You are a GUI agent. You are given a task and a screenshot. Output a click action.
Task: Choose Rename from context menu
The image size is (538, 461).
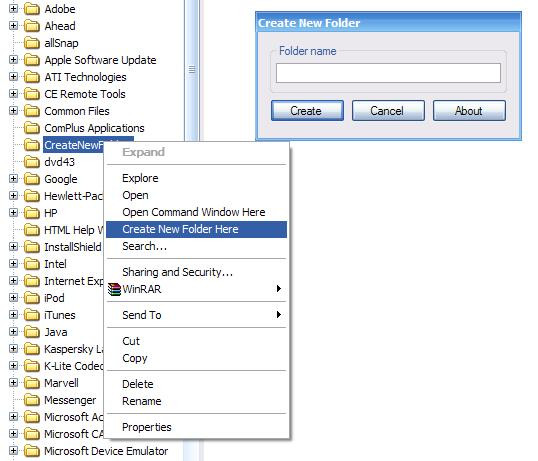click(196, 401)
